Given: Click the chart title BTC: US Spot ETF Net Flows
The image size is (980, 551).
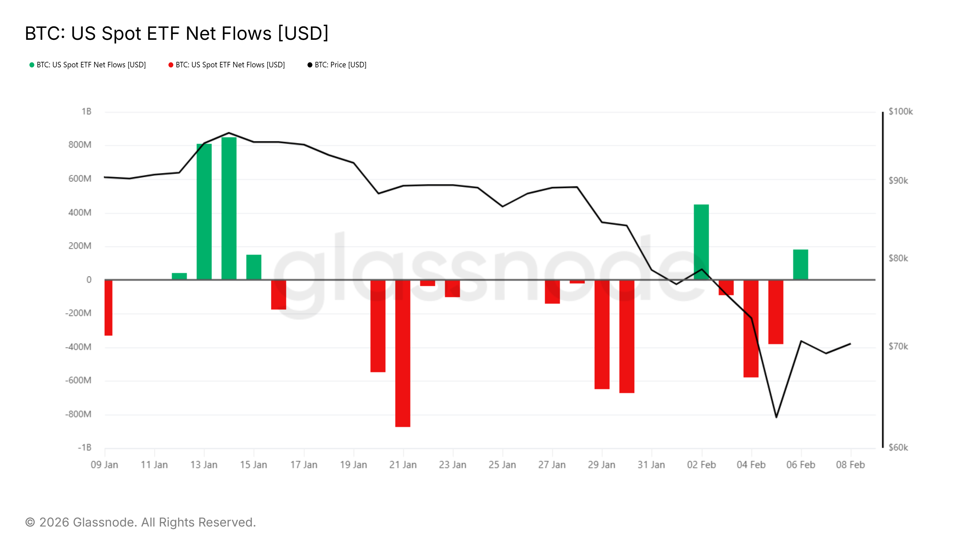Looking at the screenshot, I should [176, 33].
